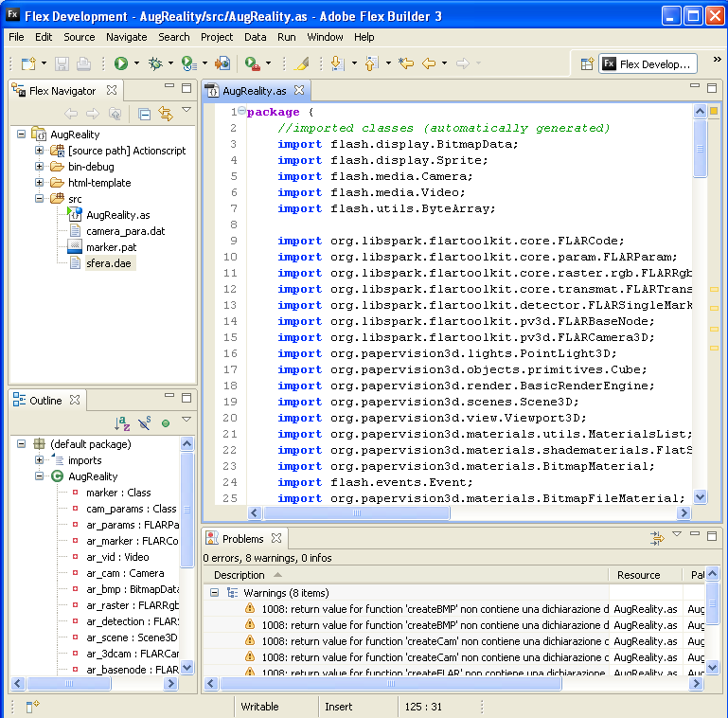Expand imports in Outline
Image resolution: width=728 pixels, height=718 pixels.
(40, 459)
